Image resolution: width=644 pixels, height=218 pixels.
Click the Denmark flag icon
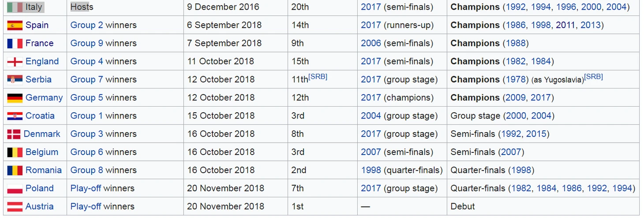pos(14,134)
